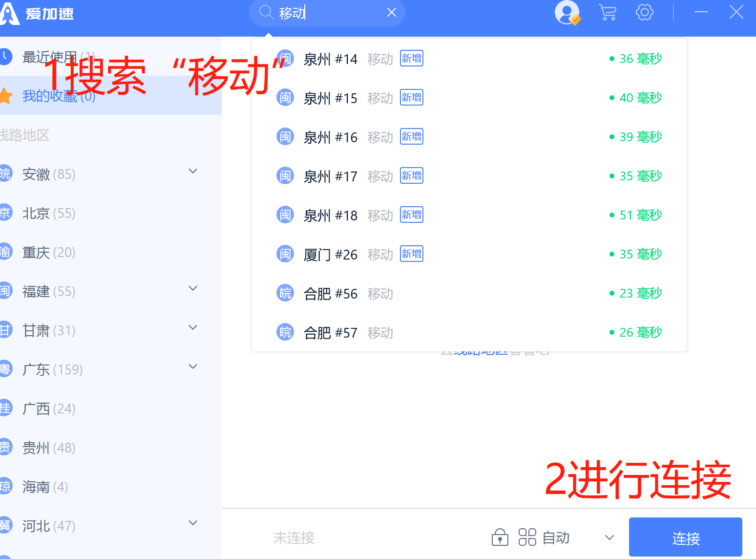Image resolution: width=756 pixels, height=559 pixels.
Task: Select the 泉州 #14 移动 line
Action: pos(469,59)
